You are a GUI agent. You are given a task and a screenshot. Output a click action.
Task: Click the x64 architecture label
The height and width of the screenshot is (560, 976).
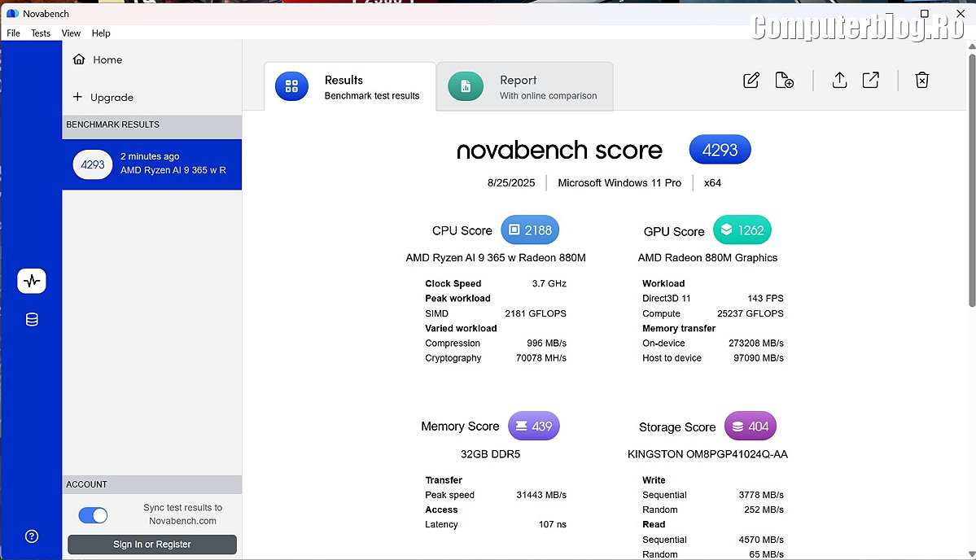pyautogui.click(x=713, y=183)
